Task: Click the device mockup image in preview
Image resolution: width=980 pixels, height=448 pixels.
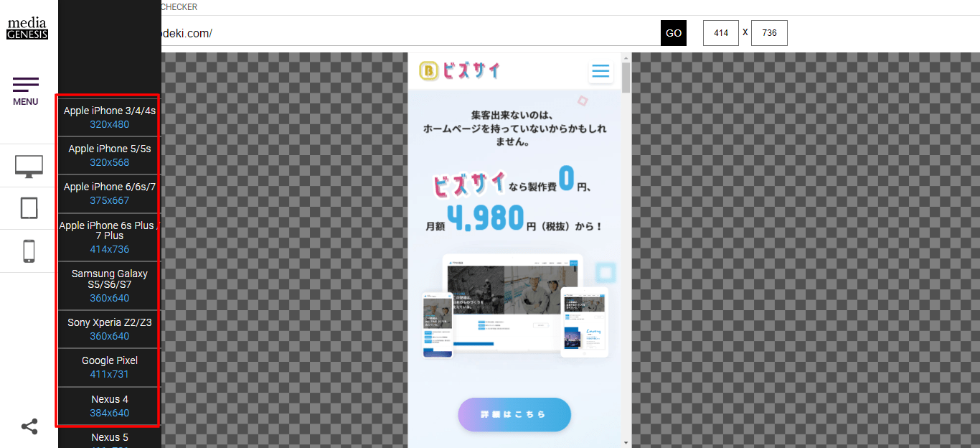Action: [x=515, y=306]
